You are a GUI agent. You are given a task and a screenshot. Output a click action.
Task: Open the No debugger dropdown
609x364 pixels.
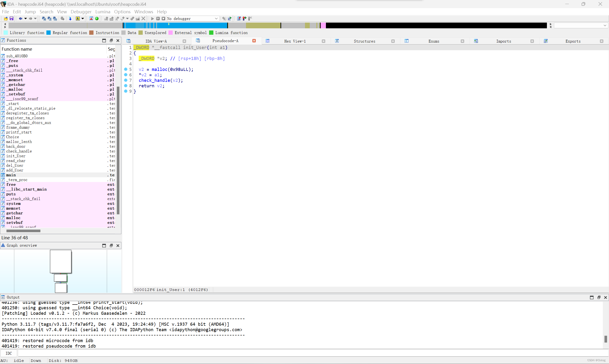pyautogui.click(x=216, y=19)
